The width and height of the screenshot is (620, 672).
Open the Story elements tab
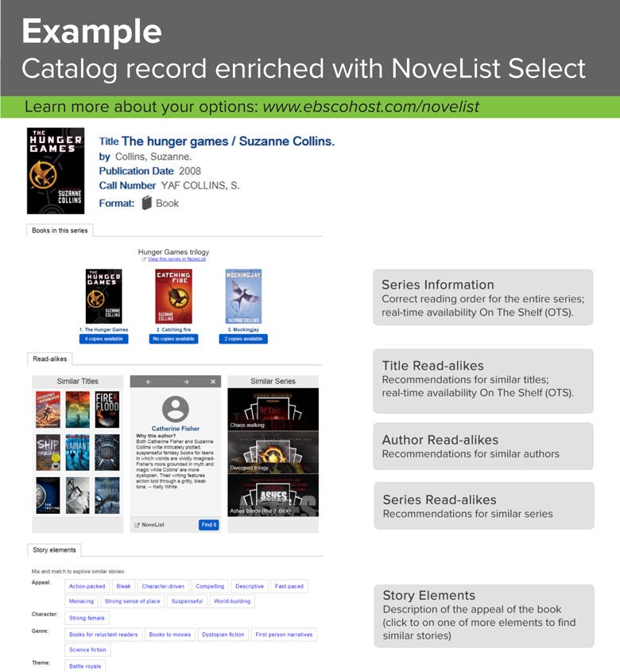(54, 550)
